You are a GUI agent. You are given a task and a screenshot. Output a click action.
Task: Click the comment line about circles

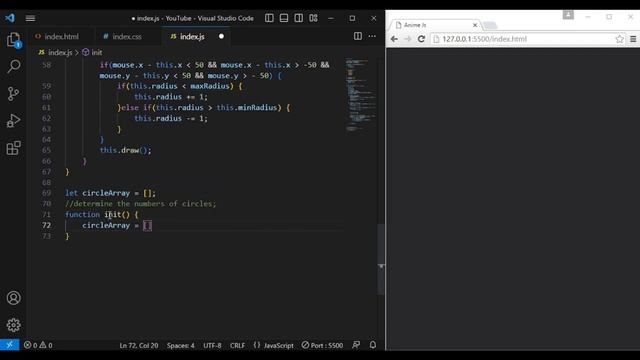tap(140, 204)
